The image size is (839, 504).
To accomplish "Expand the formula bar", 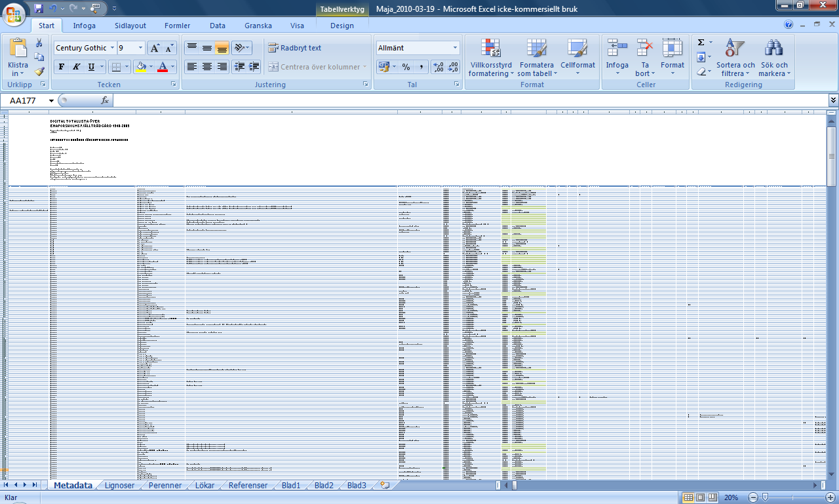I will (833, 100).
